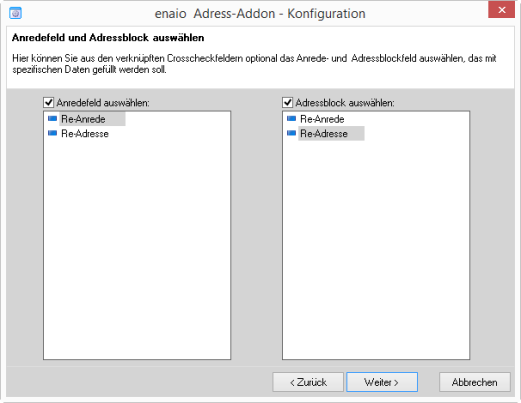Cancel the wizard via Abbrechen
Viewport: 521px width, 403px height.
[x=475, y=382]
